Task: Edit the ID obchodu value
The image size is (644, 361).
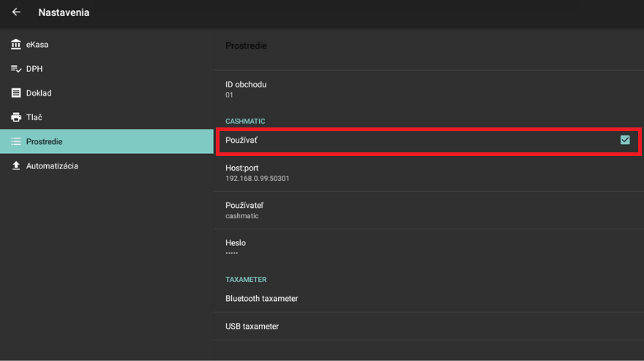Action: click(x=428, y=89)
